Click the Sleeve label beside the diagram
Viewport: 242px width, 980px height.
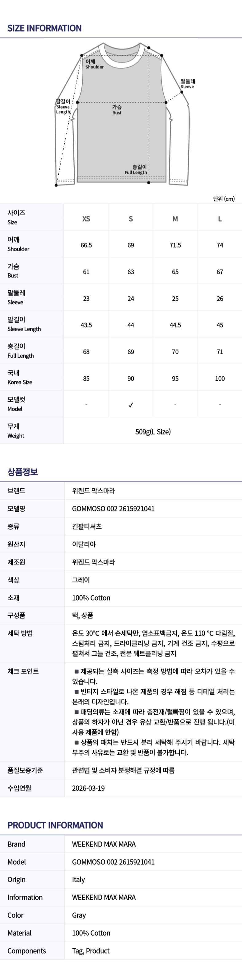point(187,84)
